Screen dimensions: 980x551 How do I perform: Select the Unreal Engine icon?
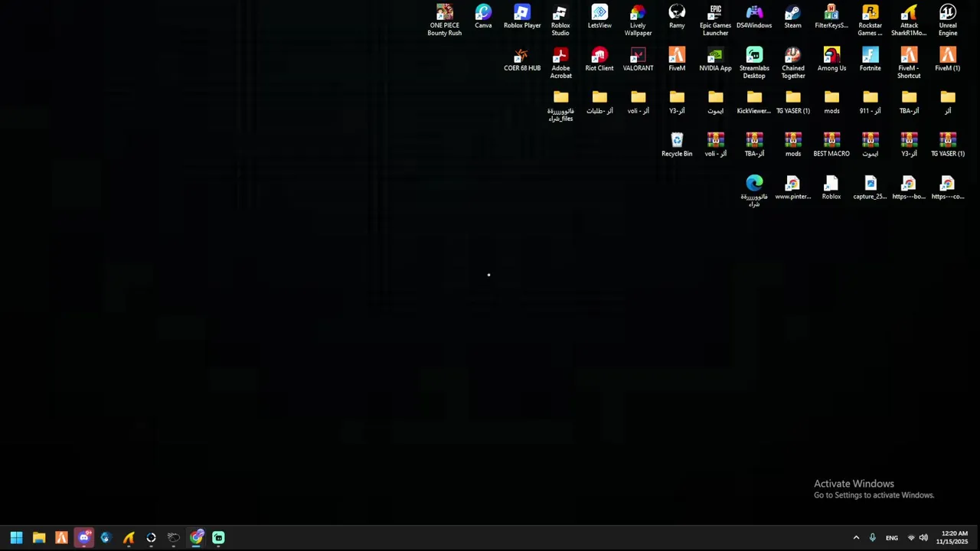tap(948, 20)
